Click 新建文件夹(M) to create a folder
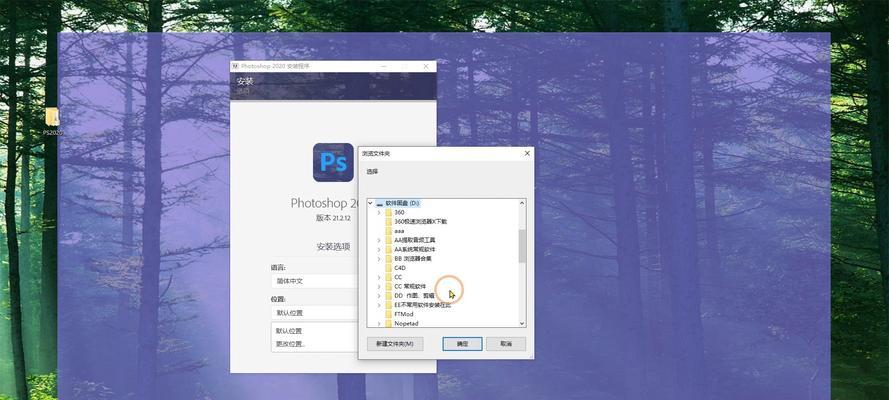 pos(395,344)
